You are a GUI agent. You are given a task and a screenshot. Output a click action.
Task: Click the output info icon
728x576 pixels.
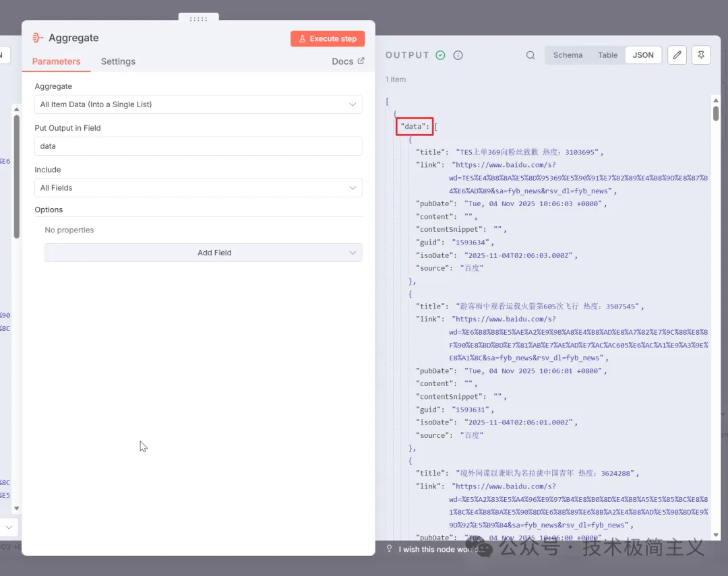click(458, 55)
